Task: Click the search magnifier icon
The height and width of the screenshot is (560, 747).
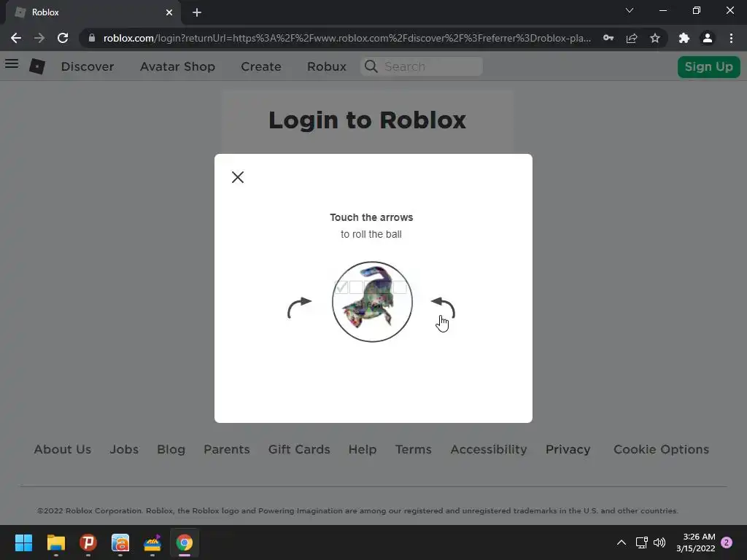Action: click(x=371, y=66)
